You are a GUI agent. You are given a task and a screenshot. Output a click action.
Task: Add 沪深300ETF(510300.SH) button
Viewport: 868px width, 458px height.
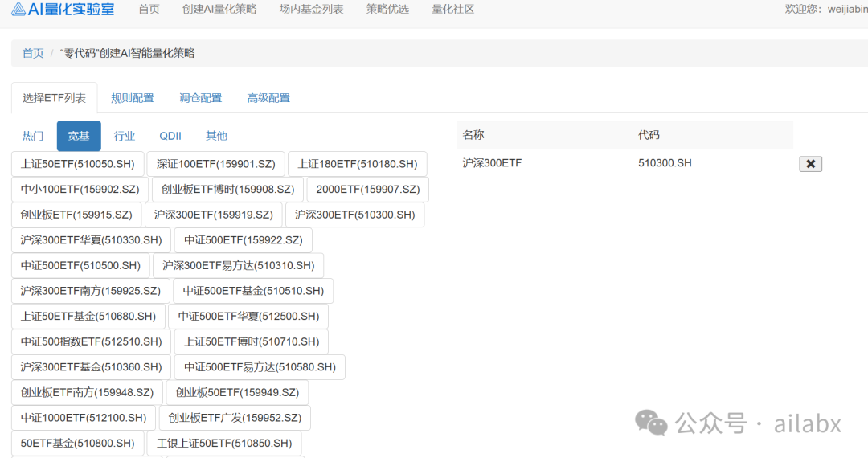355,215
